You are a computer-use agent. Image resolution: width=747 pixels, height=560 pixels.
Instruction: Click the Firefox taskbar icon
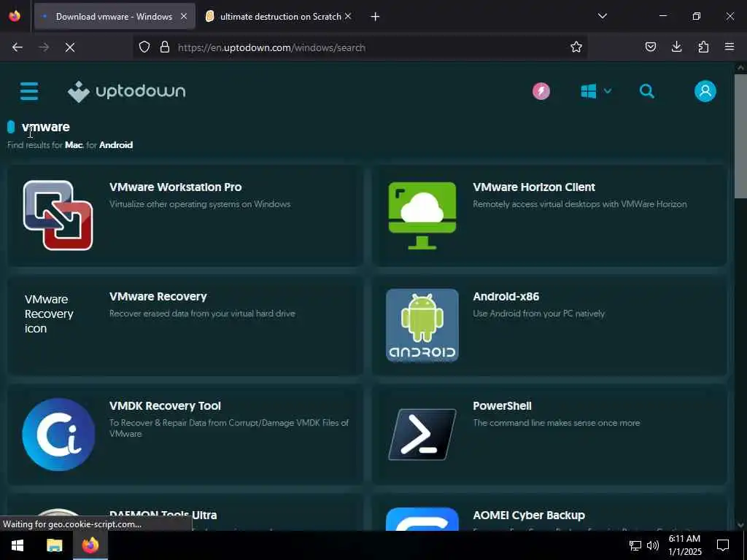click(90, 545)
